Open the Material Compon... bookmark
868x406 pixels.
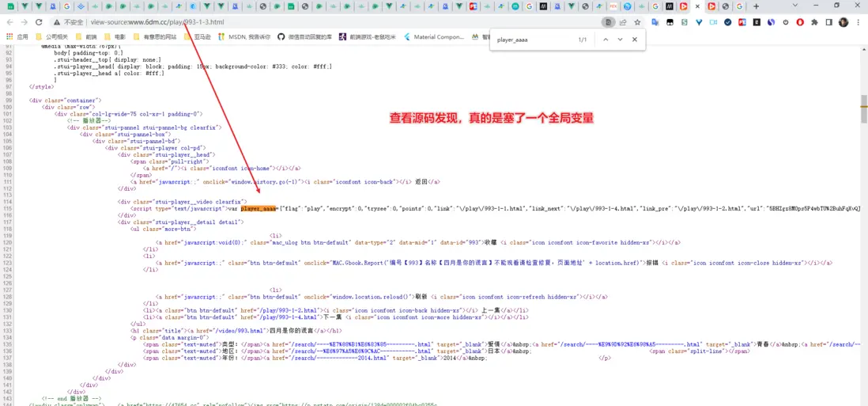pyautogui.click(x=434, y=37)
